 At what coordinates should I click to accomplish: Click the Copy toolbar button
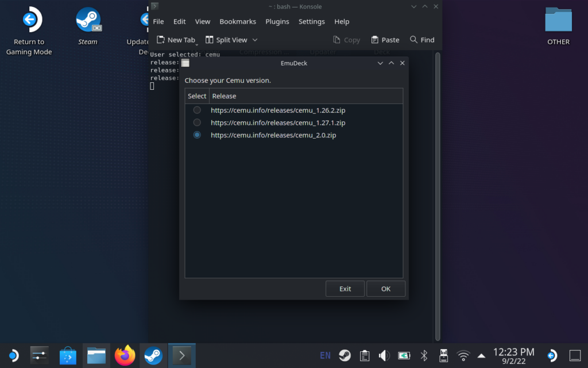point(346,40)
